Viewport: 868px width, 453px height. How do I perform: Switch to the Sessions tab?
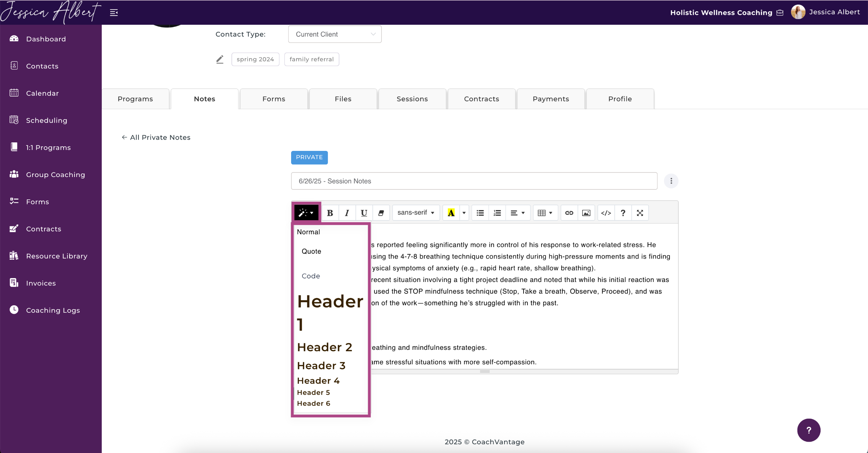point(412,99)
